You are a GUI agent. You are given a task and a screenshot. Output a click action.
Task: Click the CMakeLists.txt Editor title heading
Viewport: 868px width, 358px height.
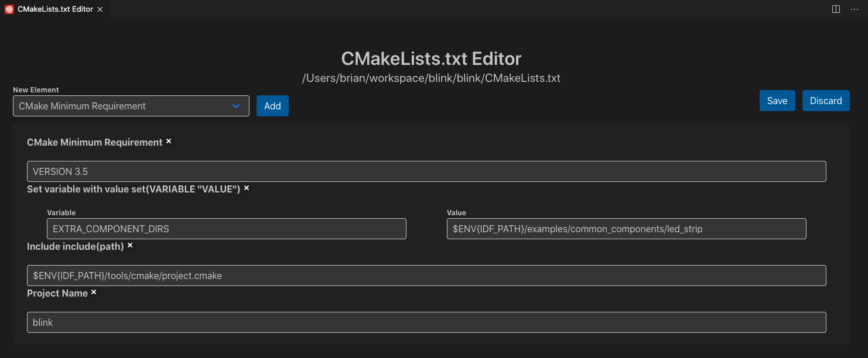[432, 58]
